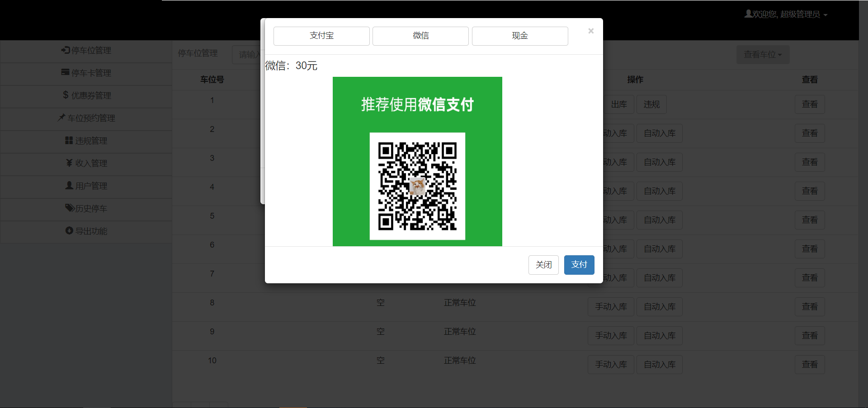Show details via 查看 for spot 9
Image resolution: width=868 pixels, height=408 pixels.
pyautogui.click(x=810, y=336)
